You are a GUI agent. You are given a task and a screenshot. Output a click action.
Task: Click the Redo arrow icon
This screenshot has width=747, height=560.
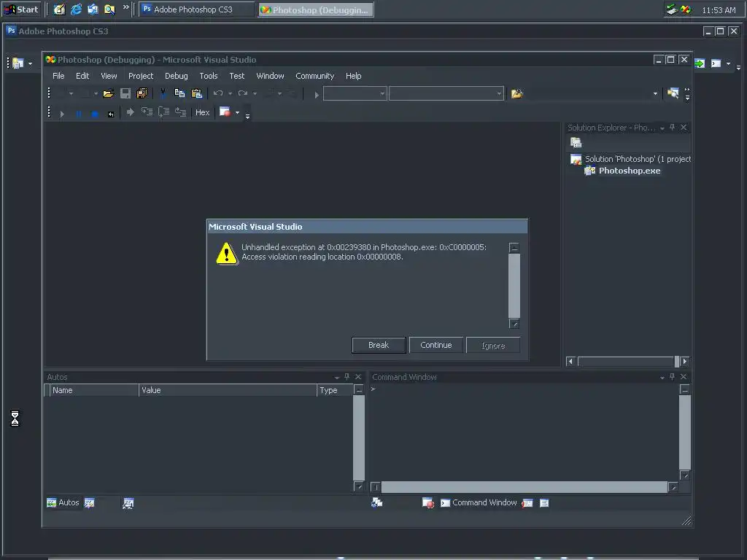[242, 93]
